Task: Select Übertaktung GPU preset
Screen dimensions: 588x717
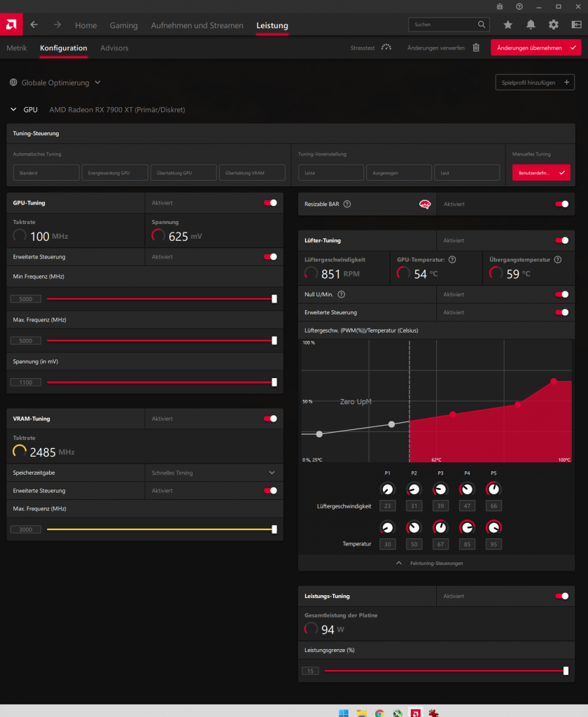Action: tap(183, 173)
